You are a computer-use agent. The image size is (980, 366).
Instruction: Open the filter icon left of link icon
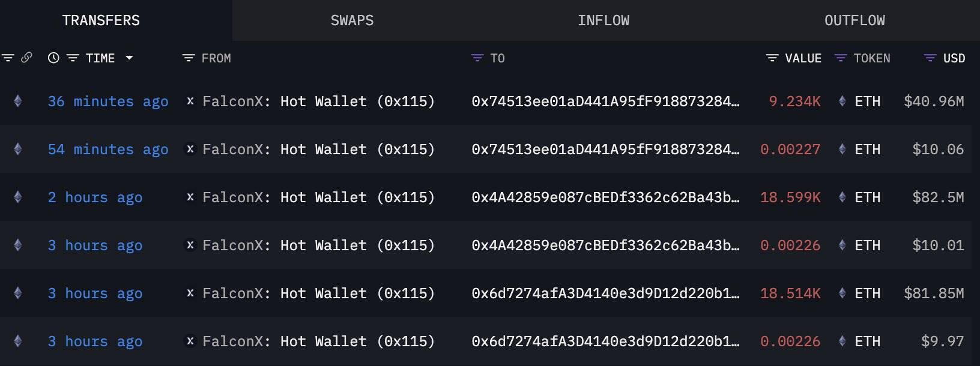coord(8,58)
